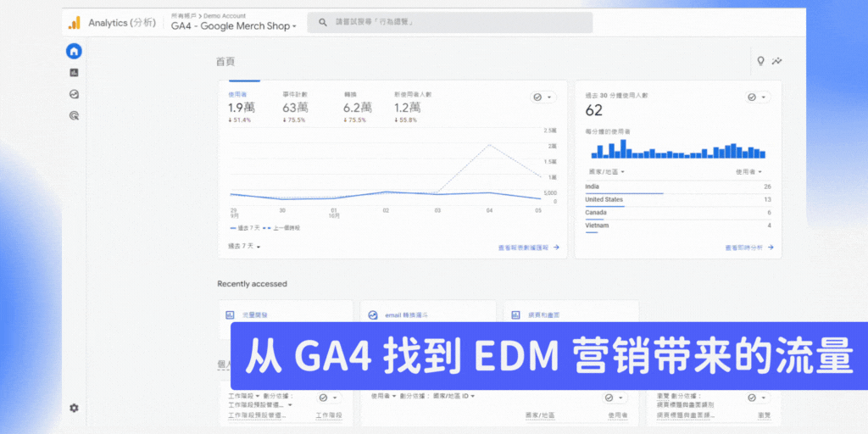
Task: Click arrow next to 查看報表數據匯報
Action: click(x=556, y=248)
